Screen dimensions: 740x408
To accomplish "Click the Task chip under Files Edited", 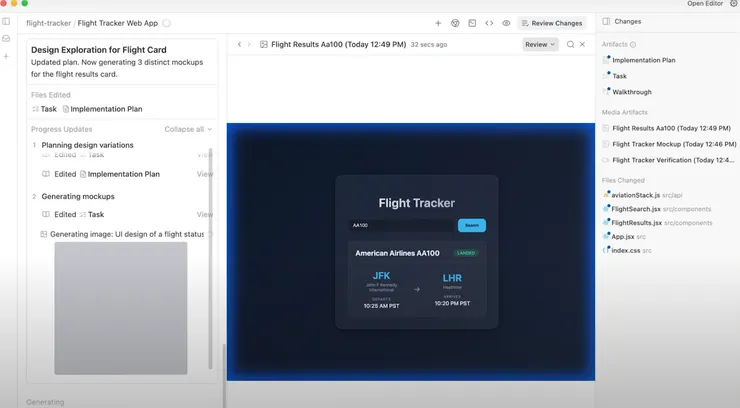I will 44,109.
